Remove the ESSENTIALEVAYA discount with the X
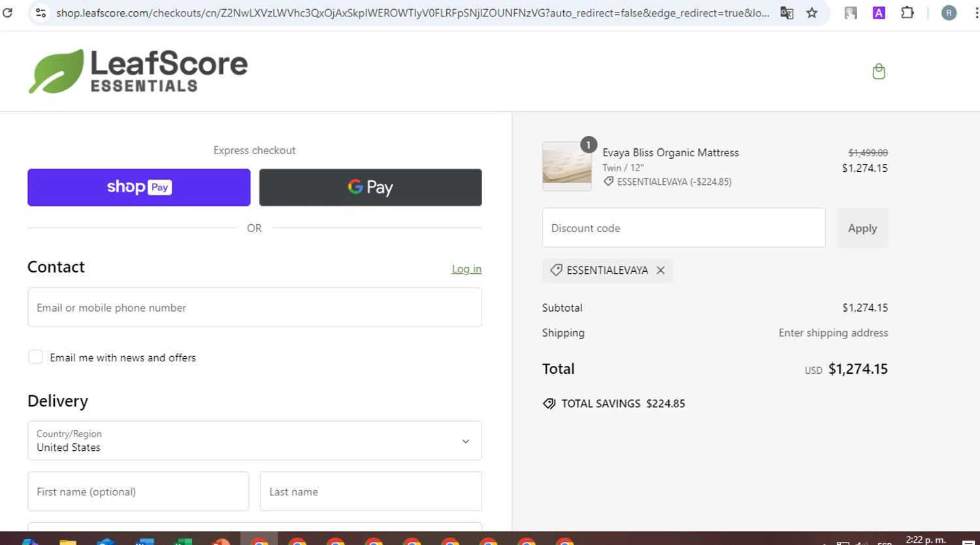The width and height of the screenshot is (980, 545). click(661, 270)
